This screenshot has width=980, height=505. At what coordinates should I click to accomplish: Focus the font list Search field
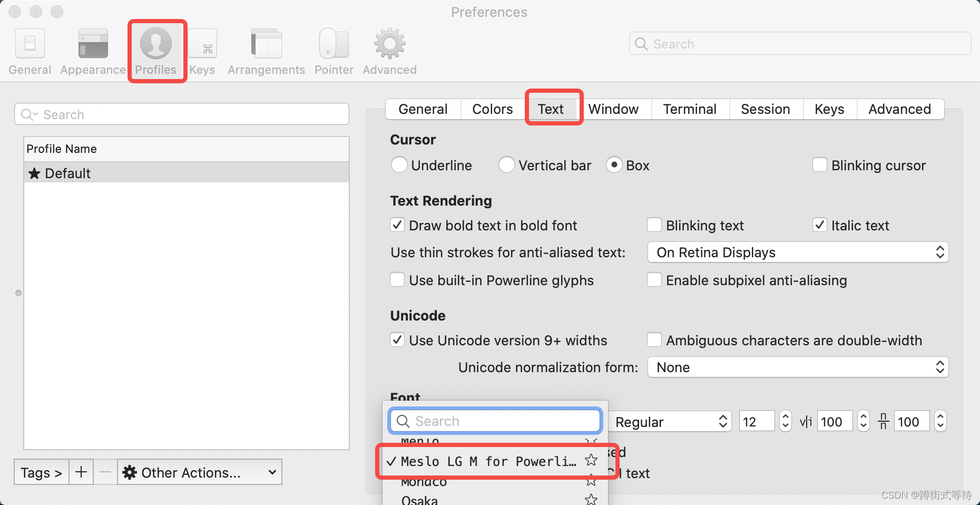click(x=495, y=421)
